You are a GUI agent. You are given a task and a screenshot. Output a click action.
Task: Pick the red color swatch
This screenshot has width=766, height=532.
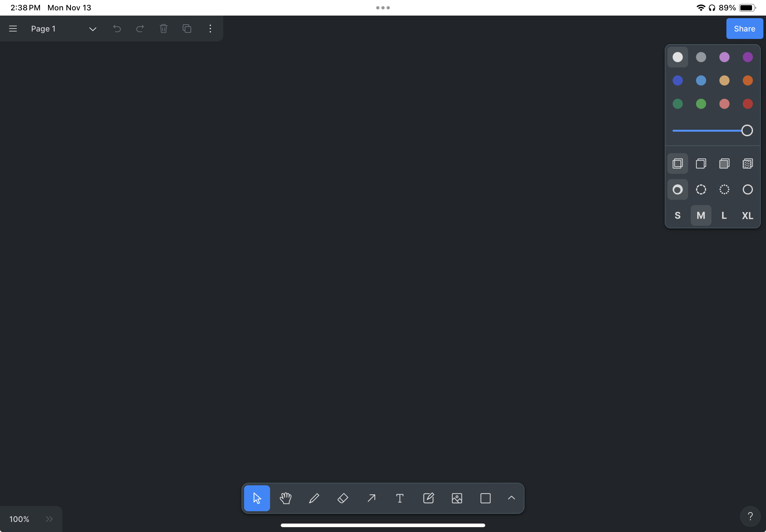point(747,104)
